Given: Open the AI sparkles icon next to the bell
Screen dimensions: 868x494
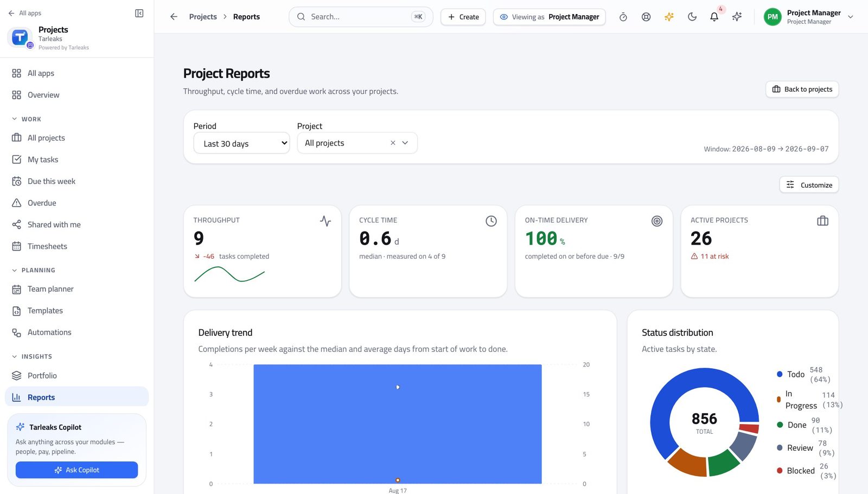Looking at the screenshot, I should 737,17.
